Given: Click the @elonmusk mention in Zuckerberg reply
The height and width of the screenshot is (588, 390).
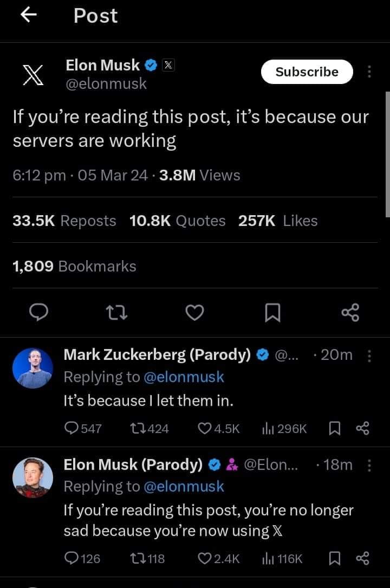Looking at the screenshot, I should pyautogui.click(x=184, y=377).
